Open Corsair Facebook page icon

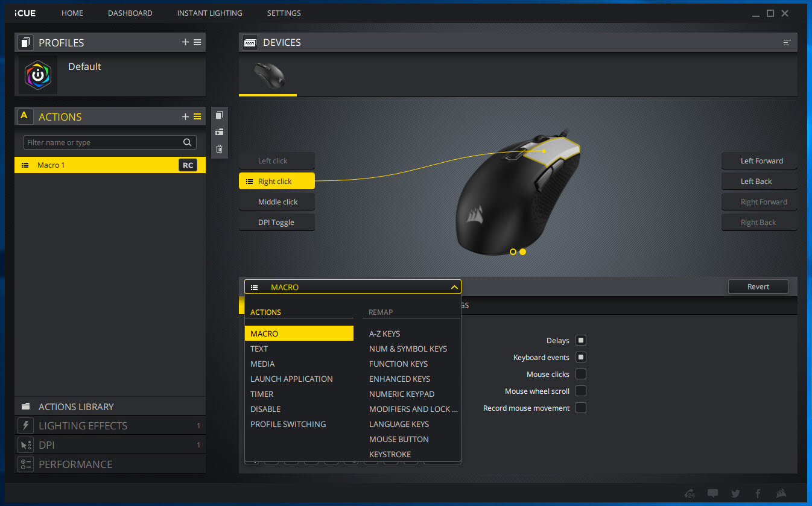[x=758, y=493]
